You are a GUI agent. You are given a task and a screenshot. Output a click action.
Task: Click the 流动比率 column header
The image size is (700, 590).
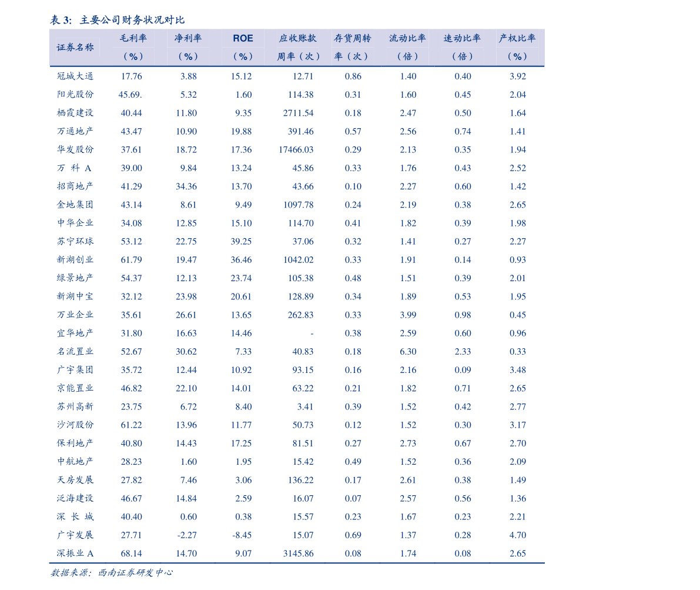point(407,38)
